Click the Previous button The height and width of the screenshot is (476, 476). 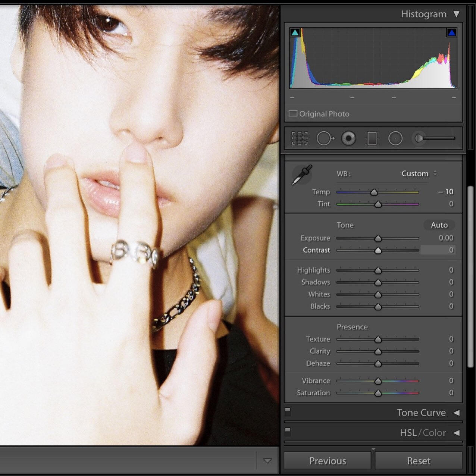[327, 461]
